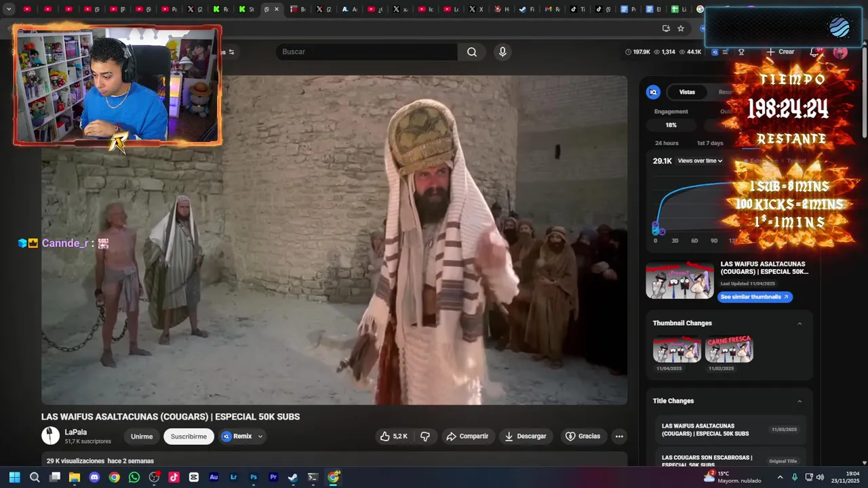The image size is (868, 488).
Task: Click the Unirme button
Action: [x=142, y=436]
